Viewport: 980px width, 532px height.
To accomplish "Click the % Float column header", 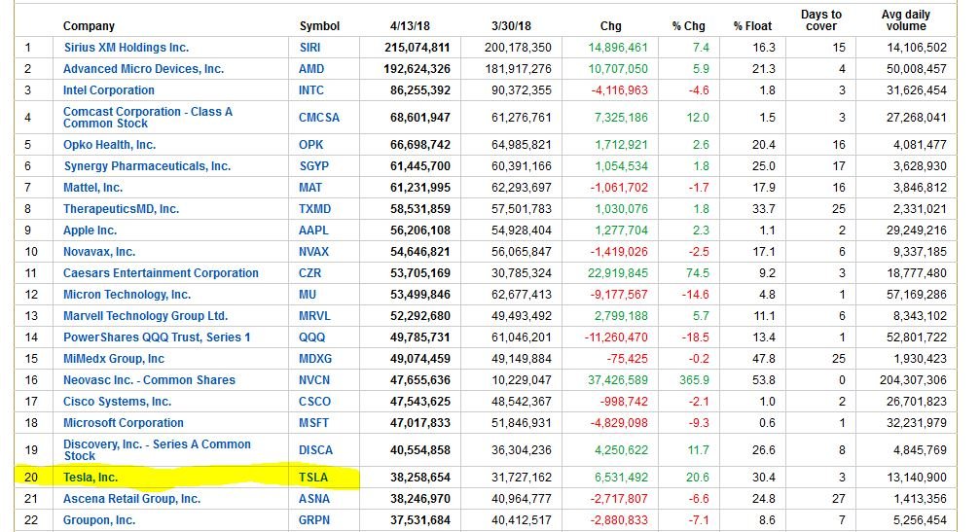I will click(752, 26).
